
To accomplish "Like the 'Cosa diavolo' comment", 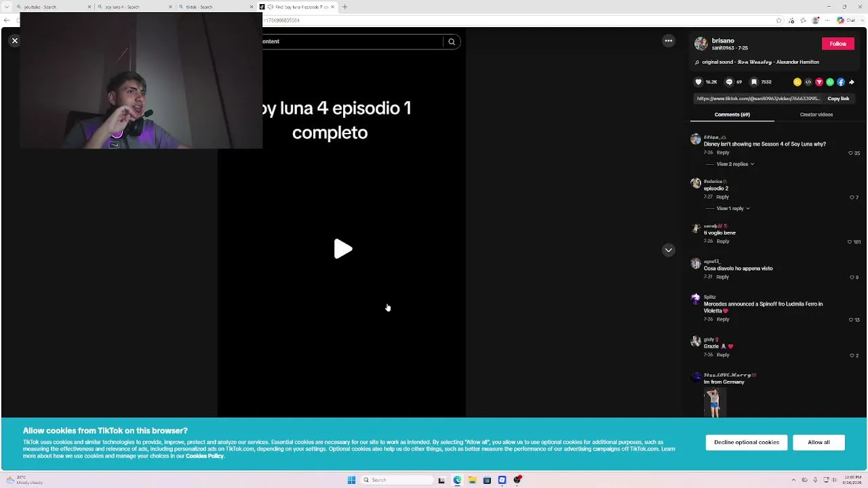I will (852, 277).
